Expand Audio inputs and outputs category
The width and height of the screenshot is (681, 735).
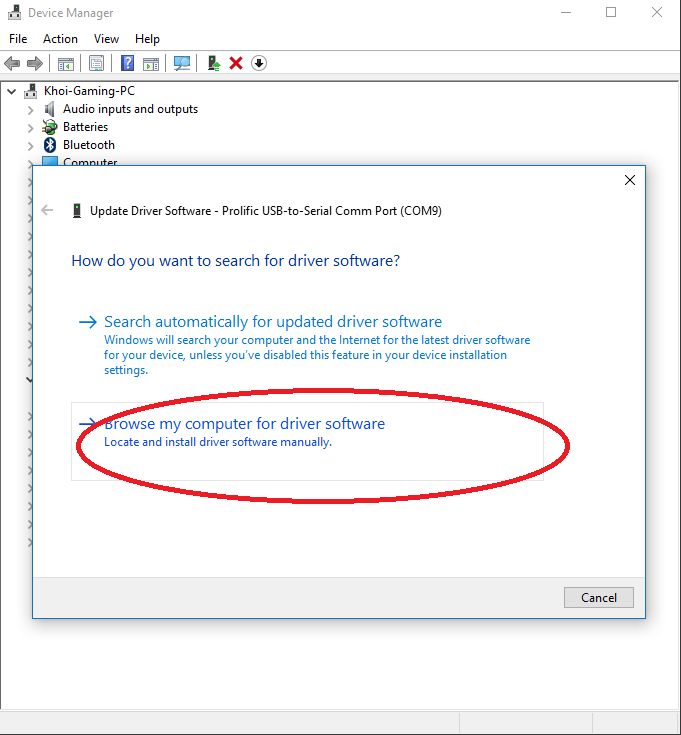30,110
